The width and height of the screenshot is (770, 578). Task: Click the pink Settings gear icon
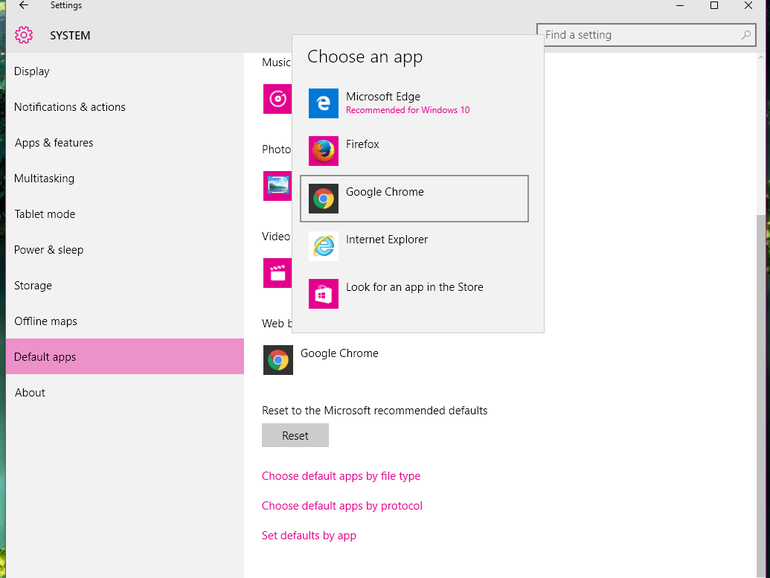[x=24, y=35]
